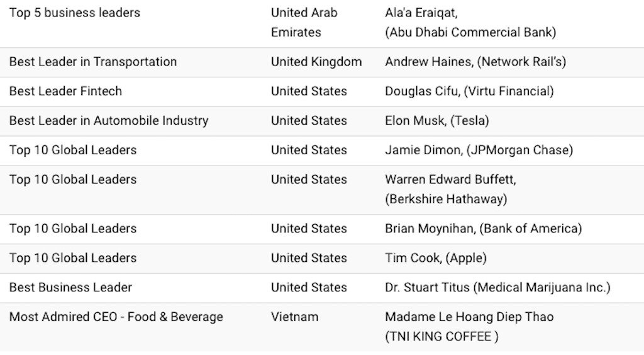Click the 'United Kingdom' country cell
The height and width of the screenshot is (355, 644).
(316, 62)
